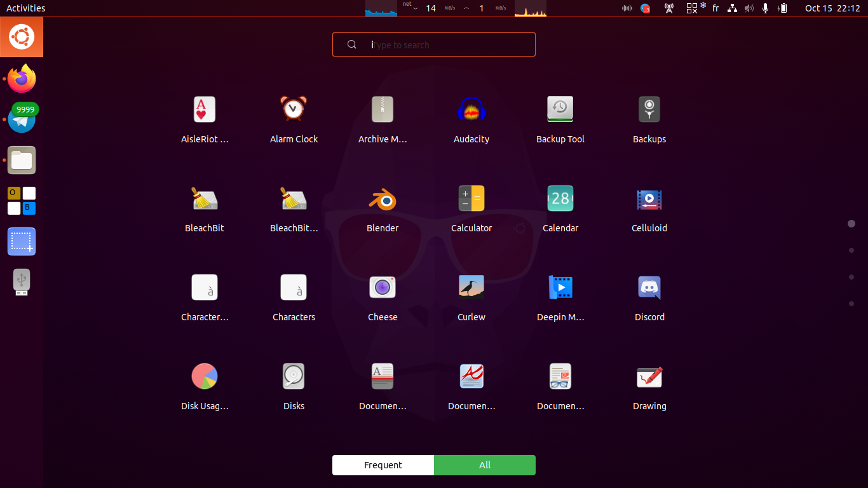Image resolution: width=868 pixels, height=488 pixels.
Task: Open the Curlew converter app
Action: (x=471, y=297)
